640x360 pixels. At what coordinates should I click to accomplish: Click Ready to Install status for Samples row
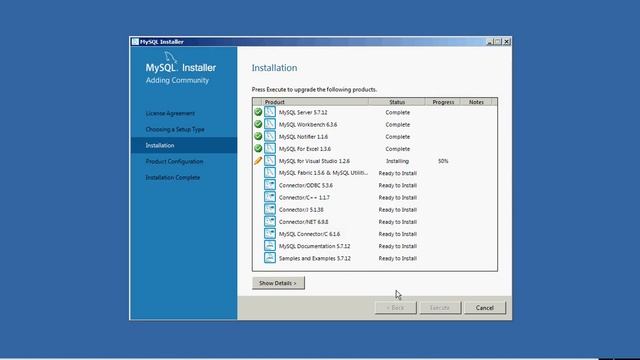[398, 258]
